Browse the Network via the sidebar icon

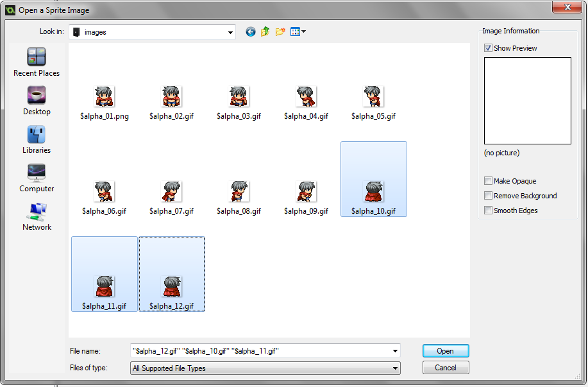(x=36, y=216)
